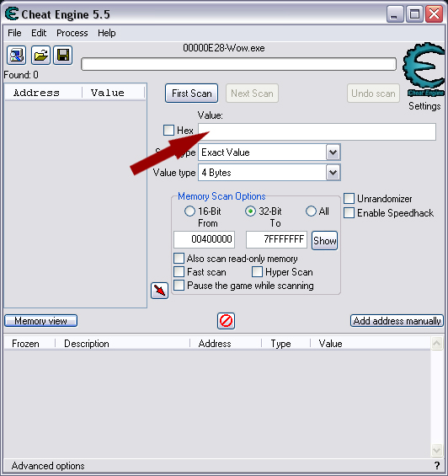The height and width of the screenshot is (476, 448).
Task: Click the scan progress bar
Action: click(x=238, y=64)
